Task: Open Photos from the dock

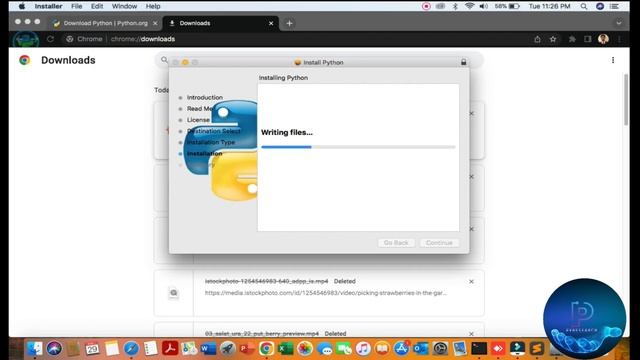Action: coord(304,349)
